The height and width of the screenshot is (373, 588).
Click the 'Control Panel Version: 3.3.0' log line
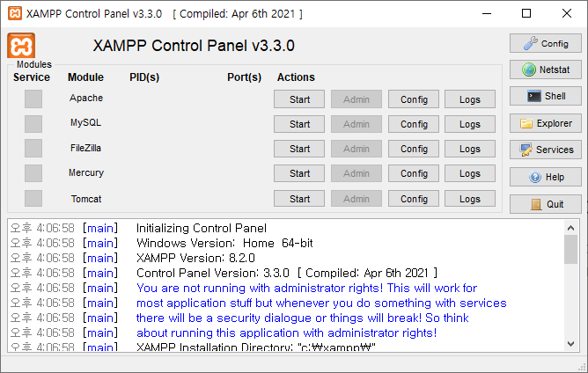(286, 274)
